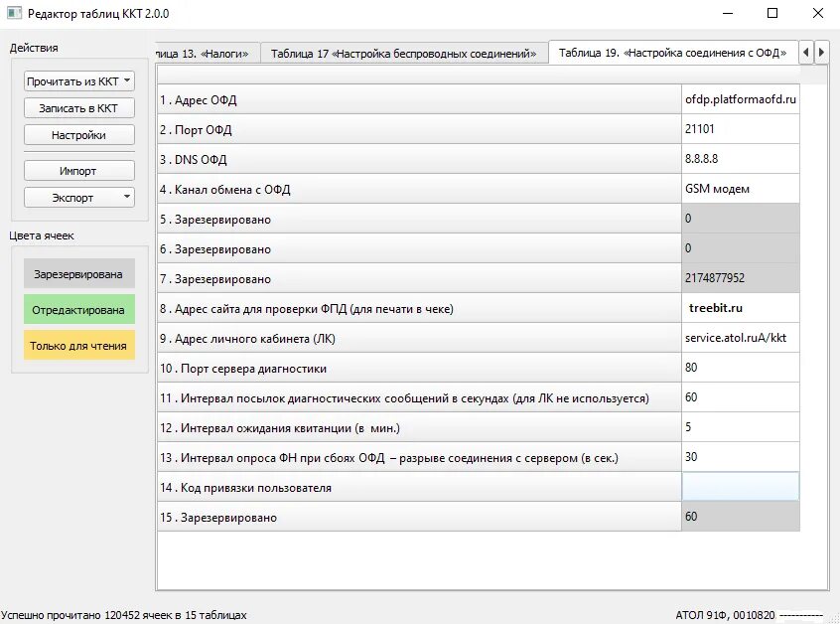
Task: Select tab 'Таблица 19. «Настройка соединения с ОФД»'
Action: [673, 53]
